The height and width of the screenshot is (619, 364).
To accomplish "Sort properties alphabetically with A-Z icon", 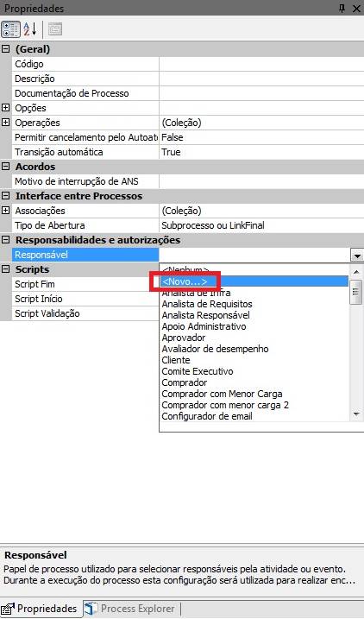I will click(x=29, y=29).
